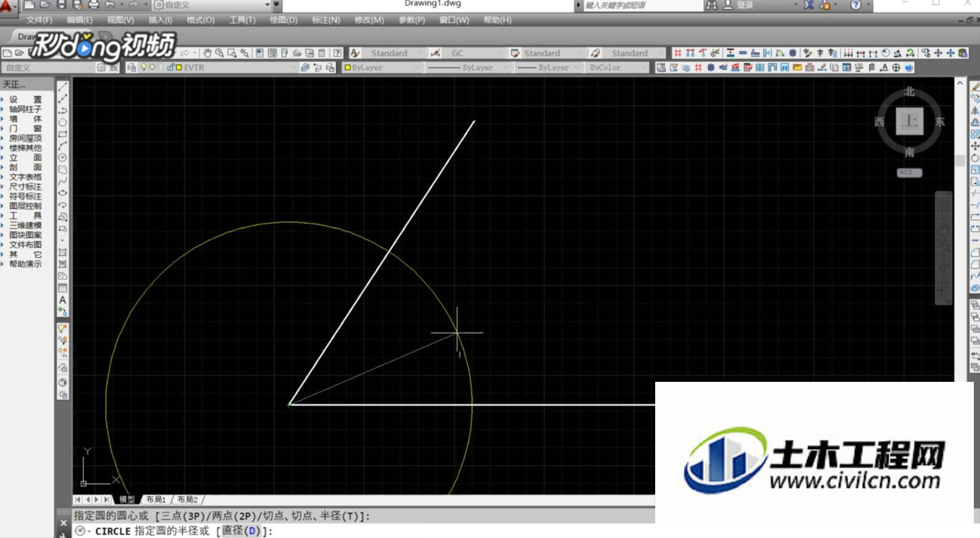Click the workspace settings gear icon
This screenshot has height=538, width=980.
[x=102, y=68]
